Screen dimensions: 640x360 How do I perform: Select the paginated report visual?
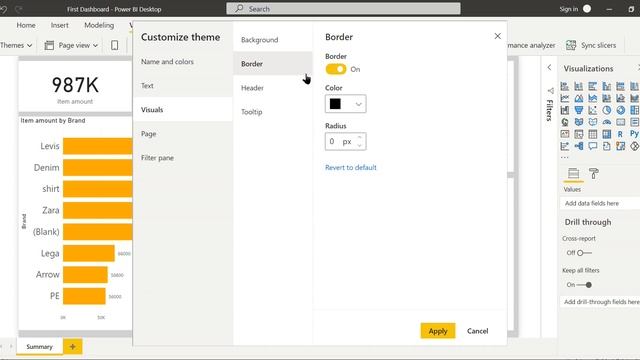[607, 146]
